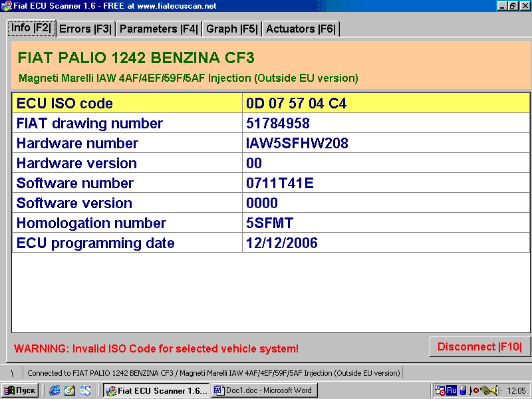Screen dimensions: 532x399
Task: Click the Disconnect |F10| button
Action: (479, 346)
